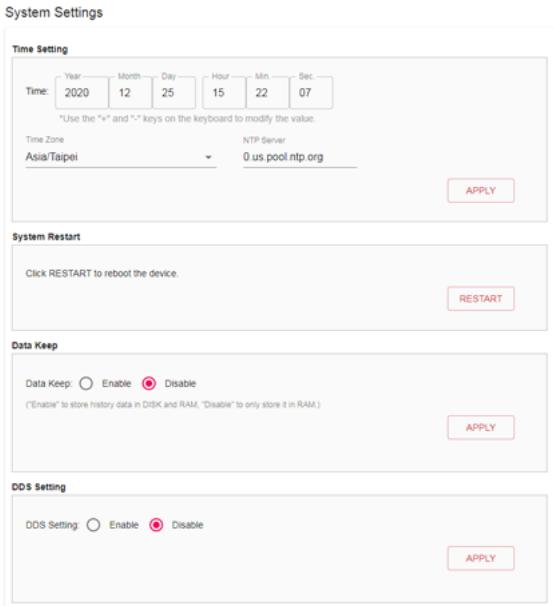Screen dimensions: 553x606
Task: Select Asia/Taipei time zone field
Action: click(121, 157)
